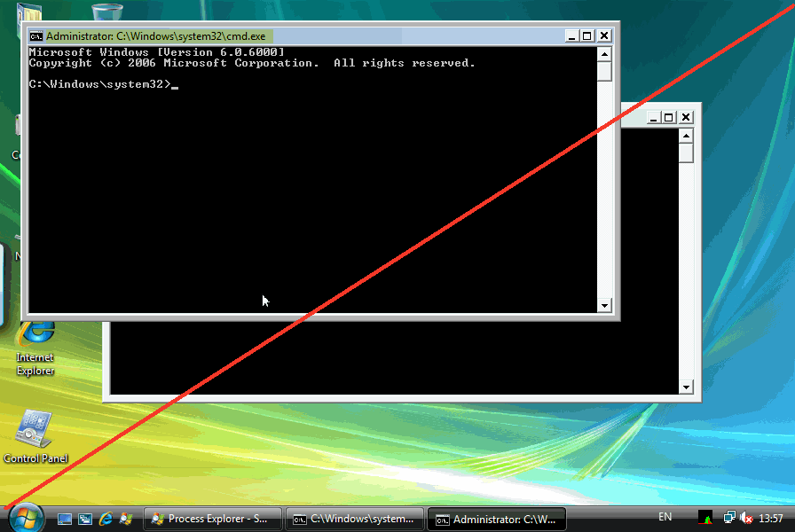Viewport: 795px width, 532px height.
Task: Click the Copyright 2006 Microsoft Corporation line
Action: [252, 63]
